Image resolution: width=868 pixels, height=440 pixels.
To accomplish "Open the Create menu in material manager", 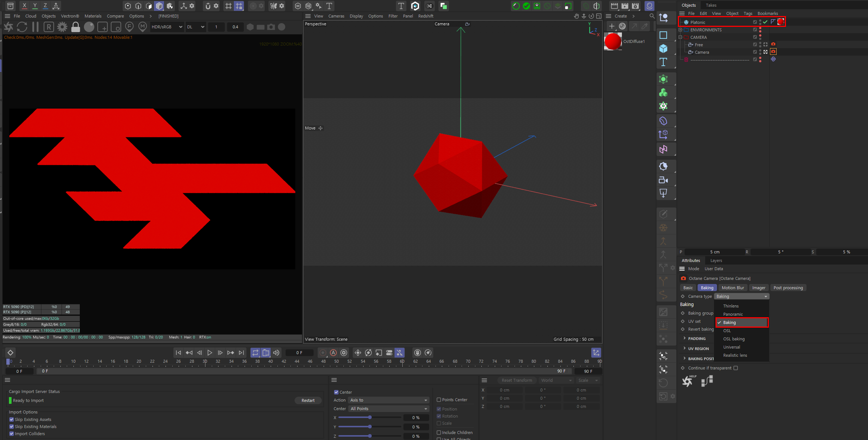I will pos(621,16).
